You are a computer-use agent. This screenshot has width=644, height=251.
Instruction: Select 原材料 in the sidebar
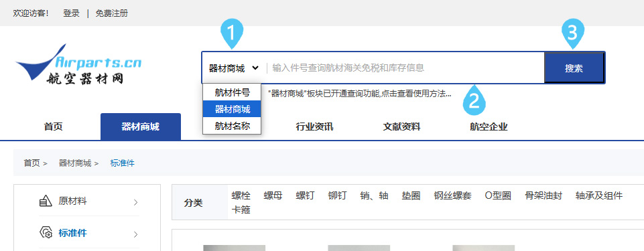[72, 201]
